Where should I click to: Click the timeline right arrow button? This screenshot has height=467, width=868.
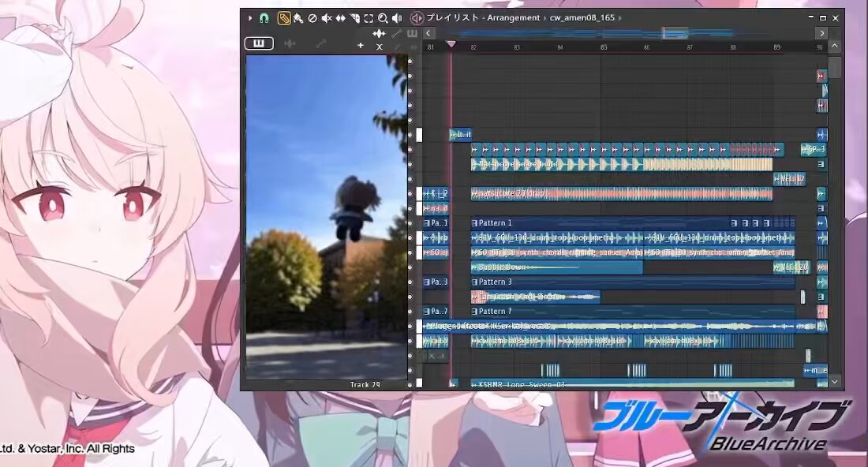(x=822, y=34)
